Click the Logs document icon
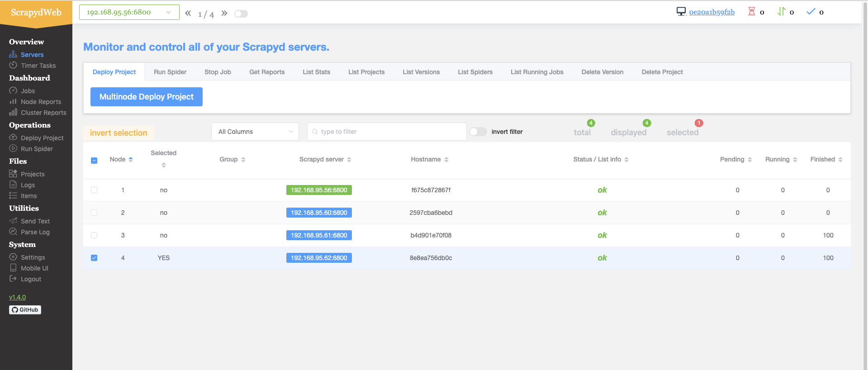Image resolution: width=868 pixels, height=370 pixels. 13,185
